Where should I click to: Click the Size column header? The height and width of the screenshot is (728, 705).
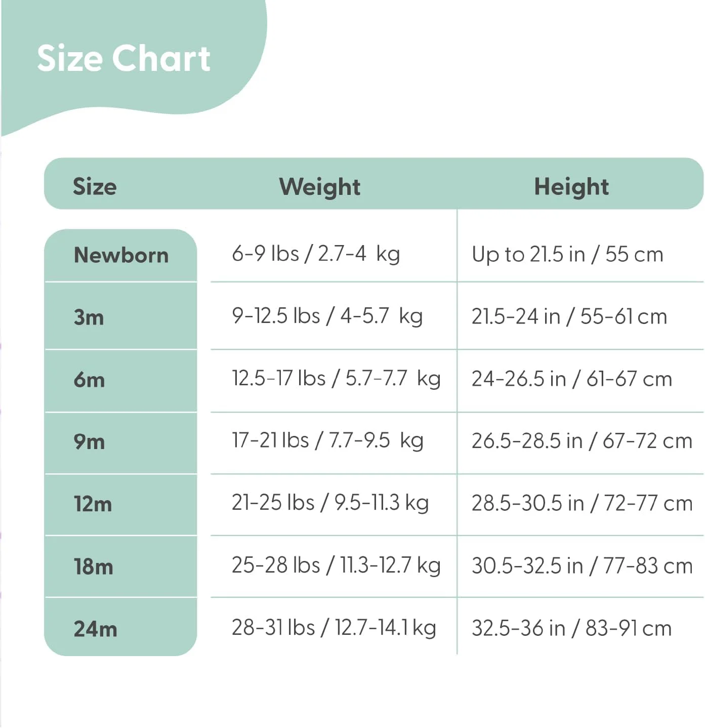tap(95, 186)
